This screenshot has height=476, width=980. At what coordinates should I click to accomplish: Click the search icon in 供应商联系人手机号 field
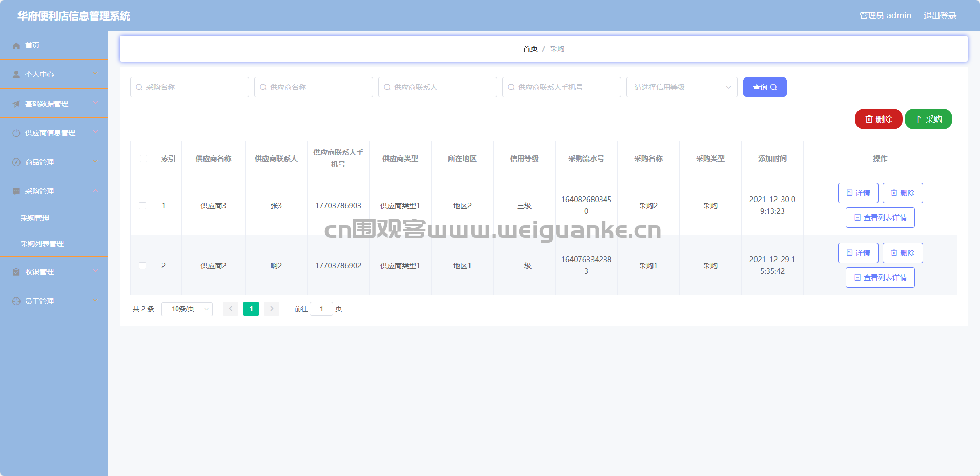(511, 87)
